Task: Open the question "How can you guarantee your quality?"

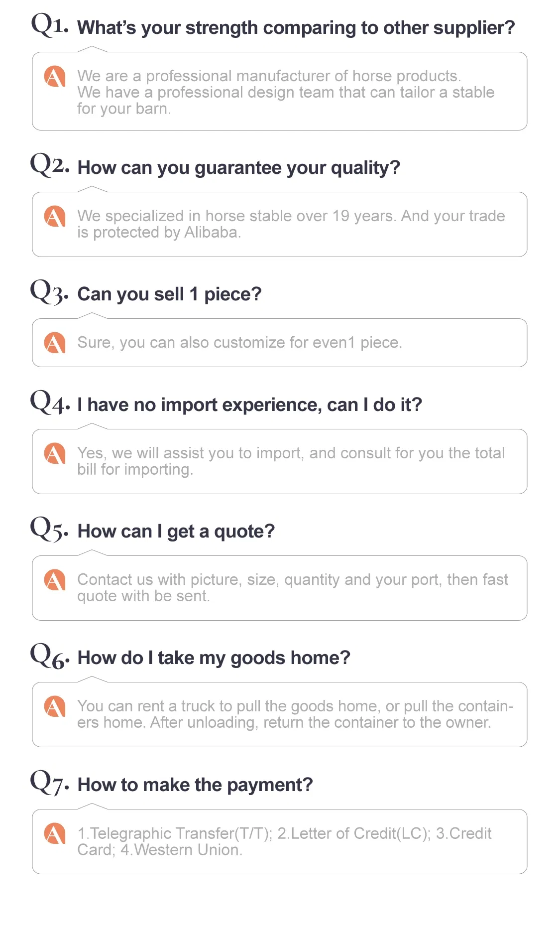Action: [239, 168]
